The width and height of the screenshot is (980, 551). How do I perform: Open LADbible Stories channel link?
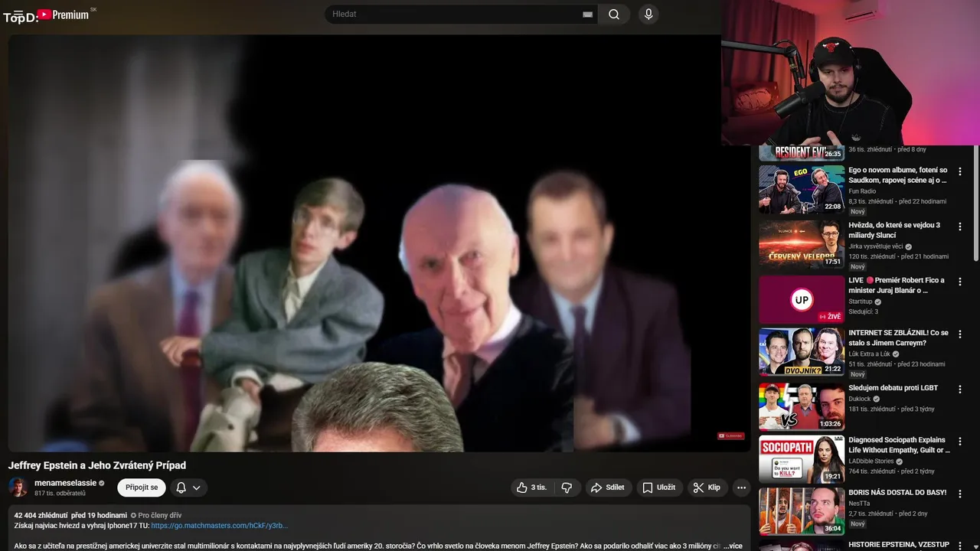pos(871,461)
